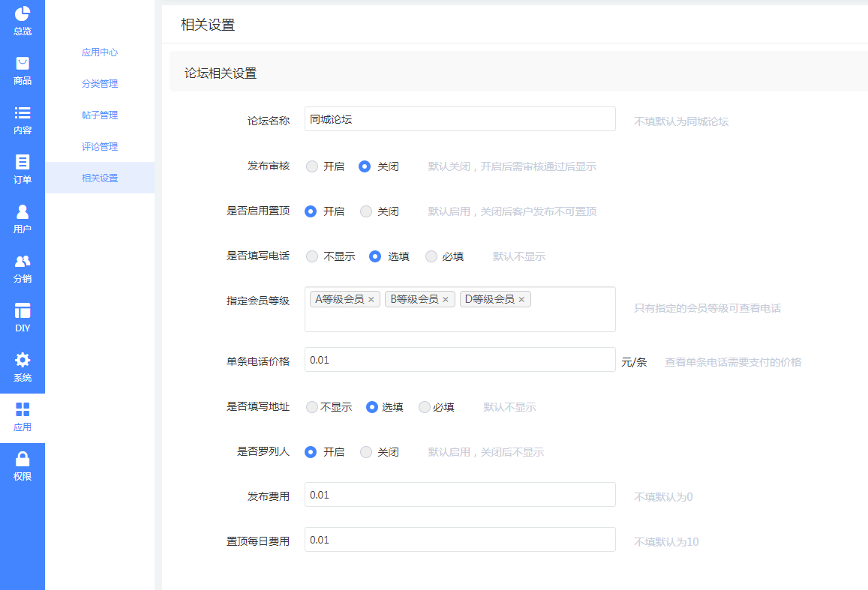Screen dimensions: 868x590
Task: Go to 帖子管理 in the submenu
Action: pos(100,115)
